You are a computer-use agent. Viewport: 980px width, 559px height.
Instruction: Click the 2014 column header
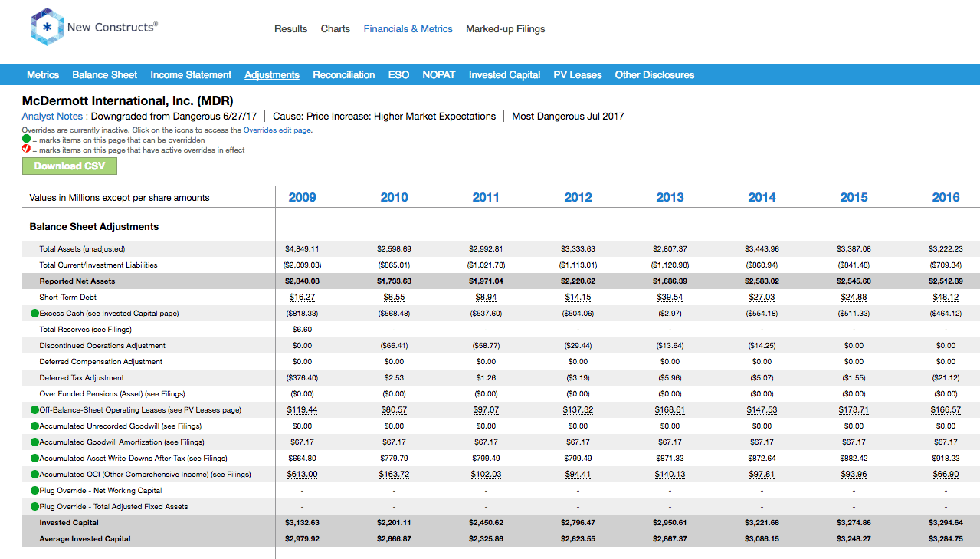point(762,197)
